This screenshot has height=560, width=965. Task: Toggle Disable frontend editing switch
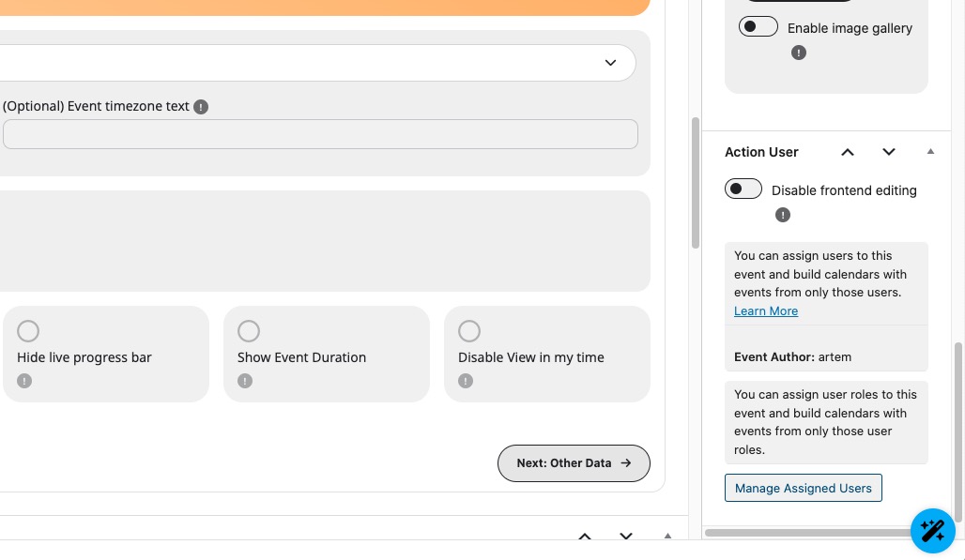click(x=743, y=189)
